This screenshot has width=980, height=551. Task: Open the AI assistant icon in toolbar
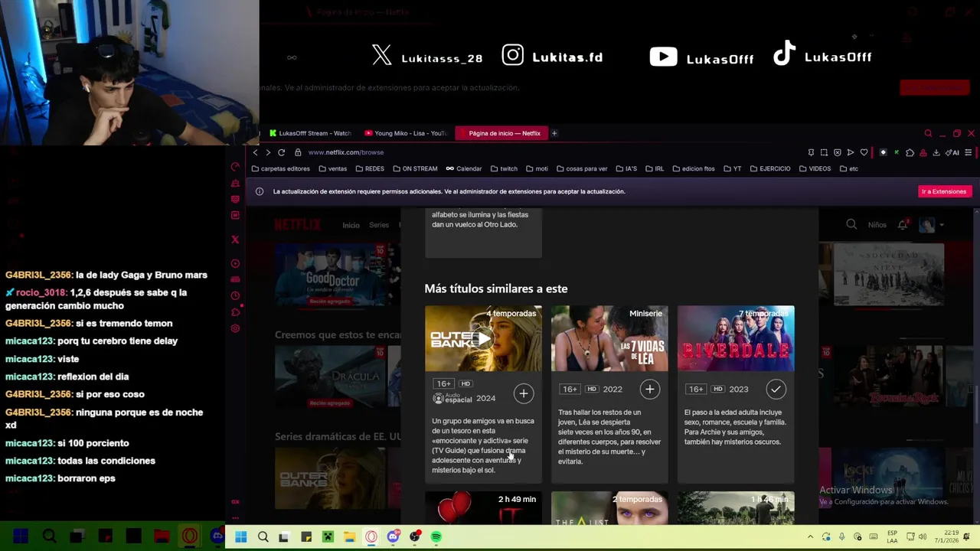tap(953, 152)
